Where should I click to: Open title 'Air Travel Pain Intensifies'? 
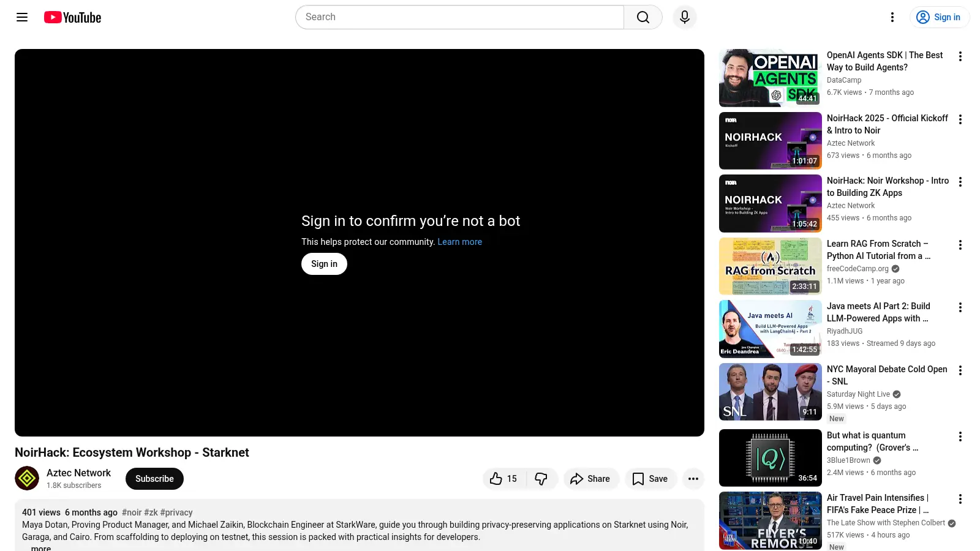pos(878,504)
